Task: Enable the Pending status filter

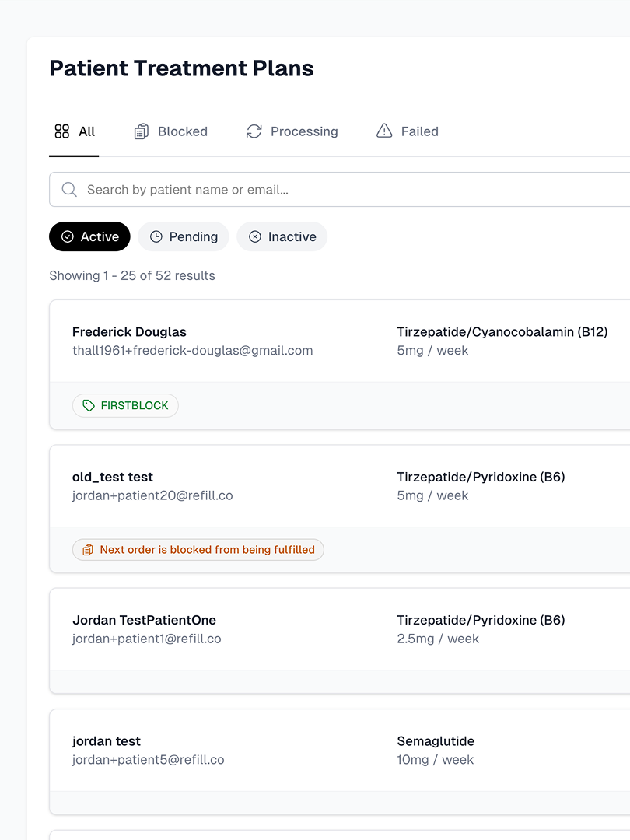Action: click(x=184, y=236)
